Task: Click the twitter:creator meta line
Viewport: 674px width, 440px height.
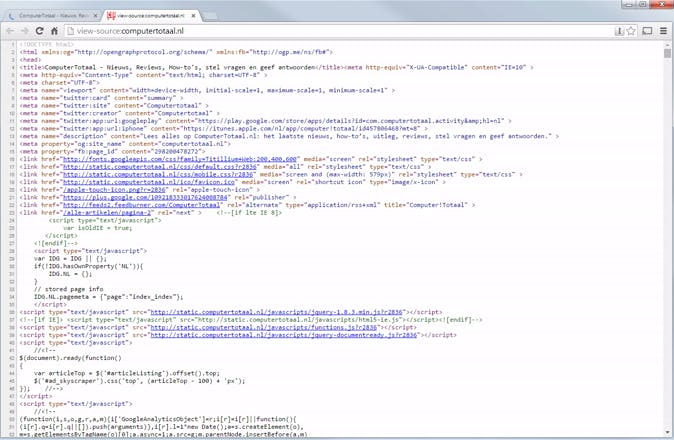Action: (x=119, y=113)
